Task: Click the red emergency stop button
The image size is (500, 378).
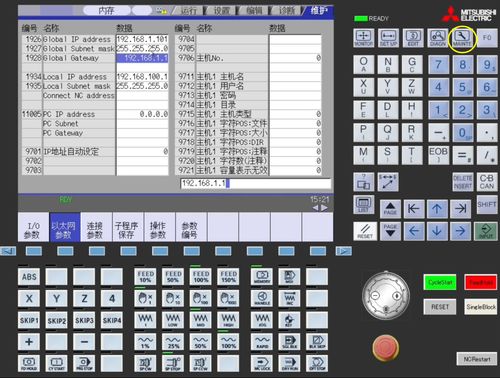Action: [x=385, y=348]
